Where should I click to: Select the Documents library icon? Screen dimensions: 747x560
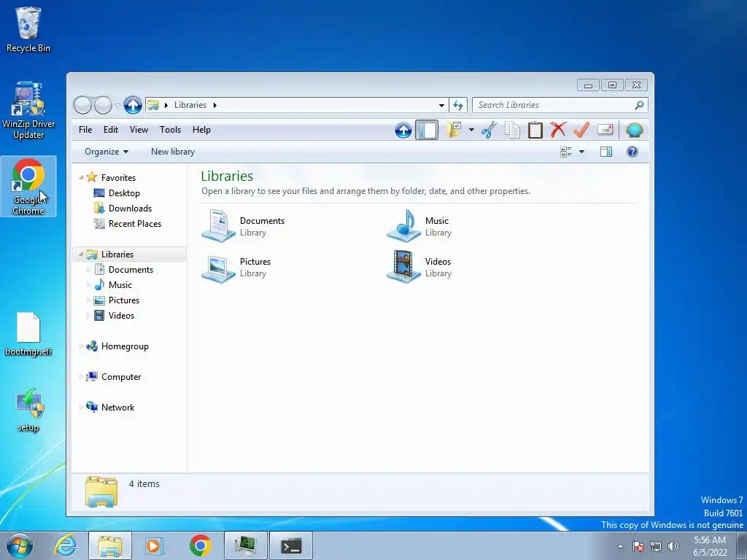[x=218, y=226]
